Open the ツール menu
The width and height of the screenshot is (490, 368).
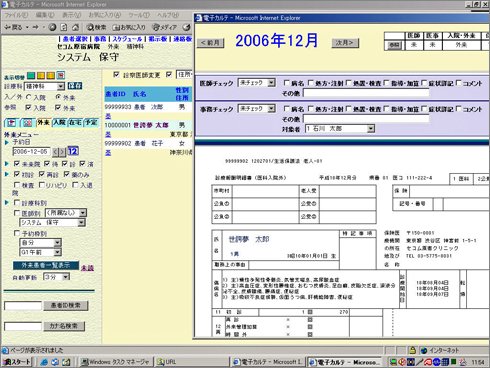(x=139, y=15)
